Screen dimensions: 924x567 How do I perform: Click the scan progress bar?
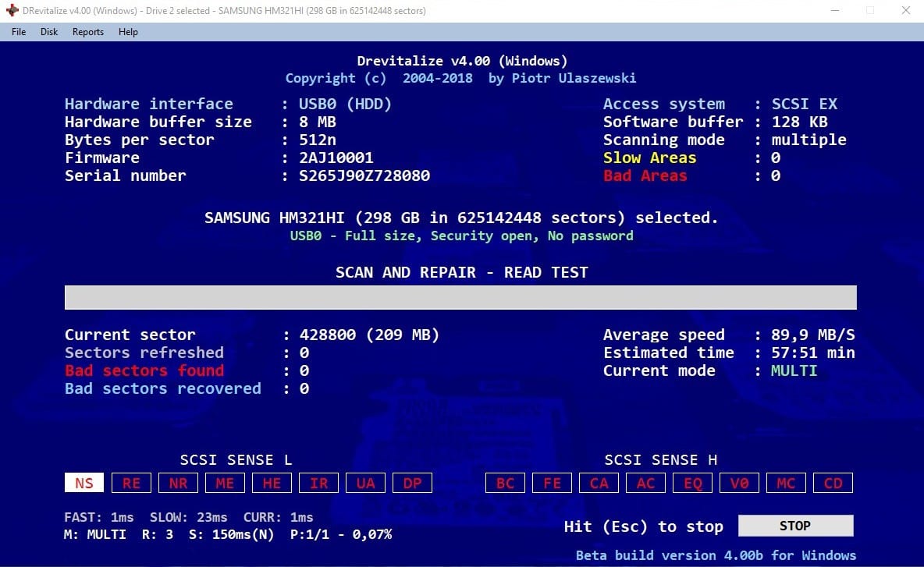tap(460, 297)
